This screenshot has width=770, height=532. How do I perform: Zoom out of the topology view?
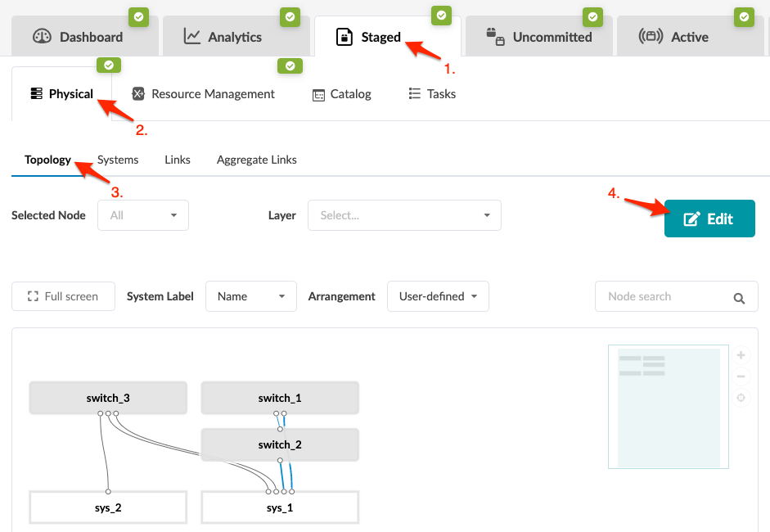pyautogui.click(x=741, y=376)
